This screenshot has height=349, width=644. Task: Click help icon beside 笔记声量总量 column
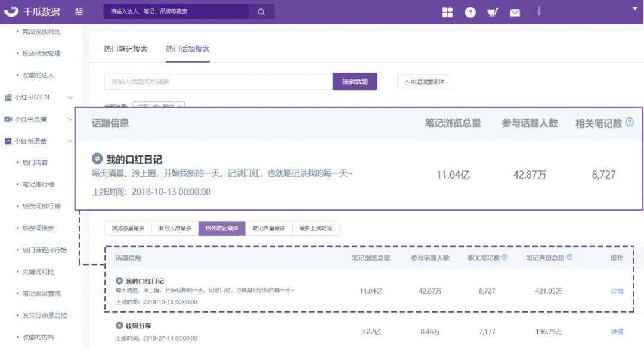point(569,257)
